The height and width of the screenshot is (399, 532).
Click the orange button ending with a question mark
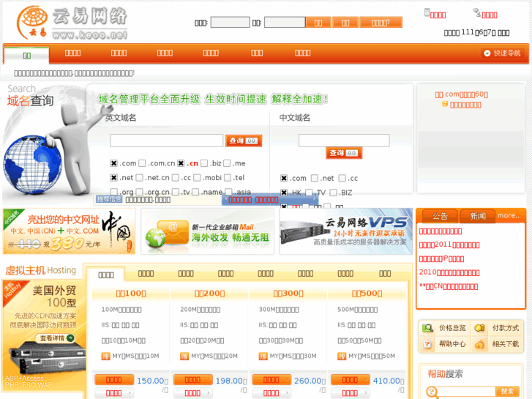point(381,23)
